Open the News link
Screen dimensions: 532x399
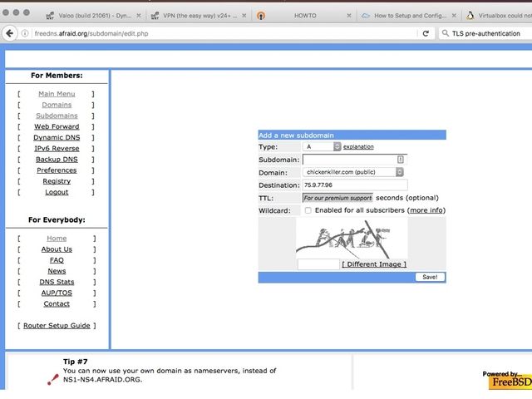coord(57,271)
